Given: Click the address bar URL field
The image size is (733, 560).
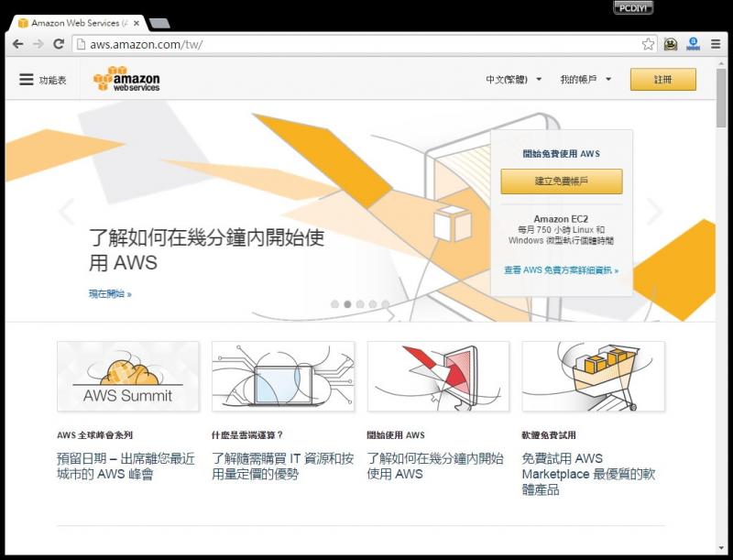Looking at the screenshot, I should point(365,44).
